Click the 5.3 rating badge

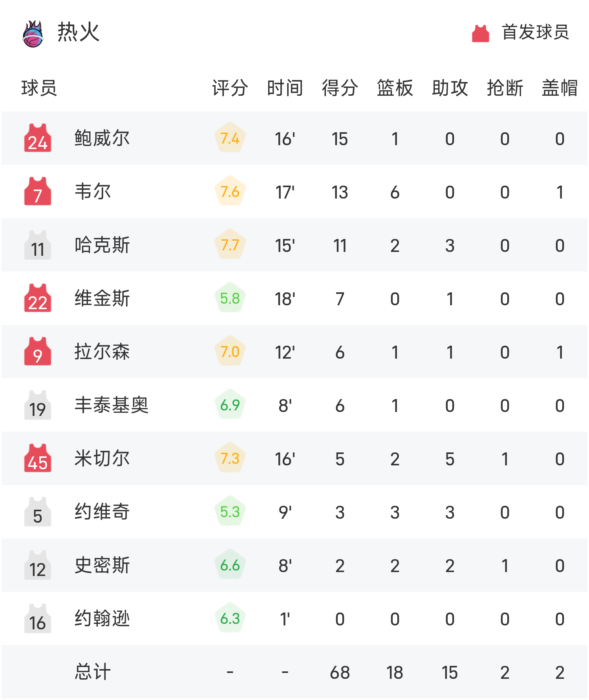click(230, 512)
